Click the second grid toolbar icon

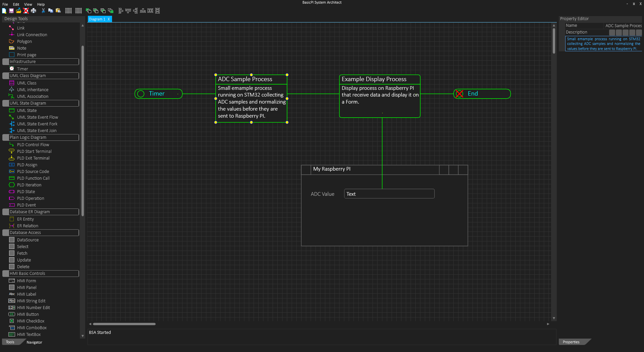point(78,11)
